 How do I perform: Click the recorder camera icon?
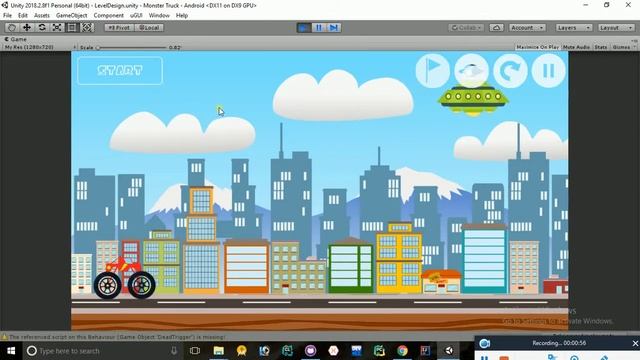click(x=484, y=343)
